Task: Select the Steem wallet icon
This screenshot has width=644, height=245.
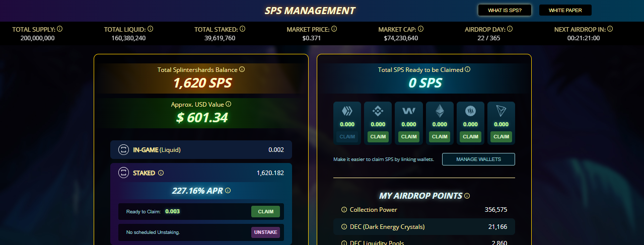Action: [470, 111]
